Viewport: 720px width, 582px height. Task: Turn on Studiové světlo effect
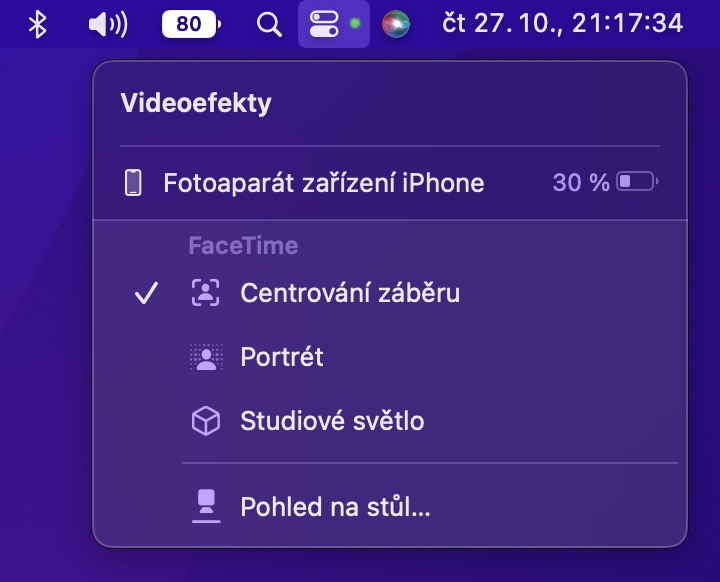click(x=332, y=421)
